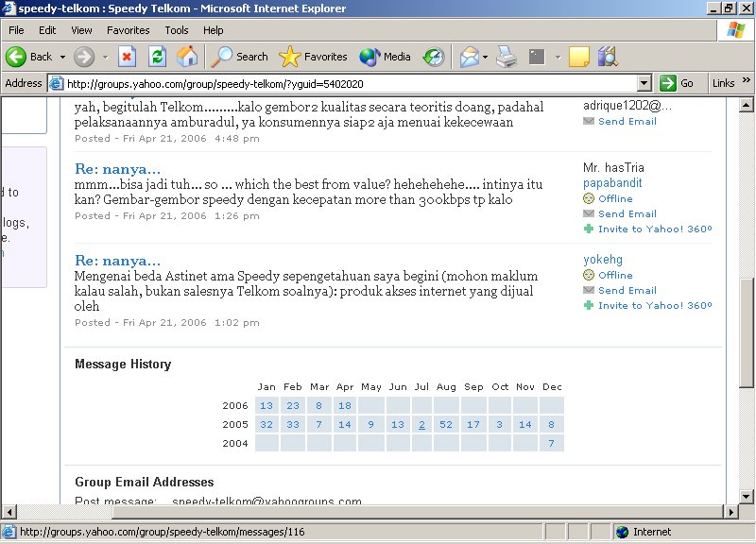Expand the Forward button history dropdown

106,58
